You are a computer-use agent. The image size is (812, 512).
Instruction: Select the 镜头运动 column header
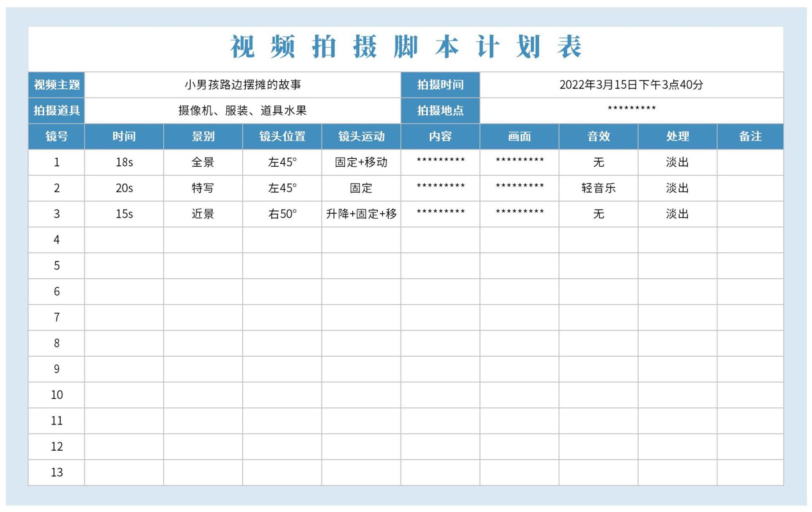click(361, 137)
